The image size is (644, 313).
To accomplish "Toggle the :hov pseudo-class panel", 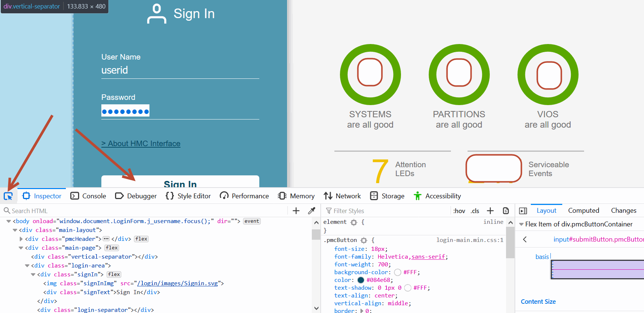I will [x=459, y=211].
